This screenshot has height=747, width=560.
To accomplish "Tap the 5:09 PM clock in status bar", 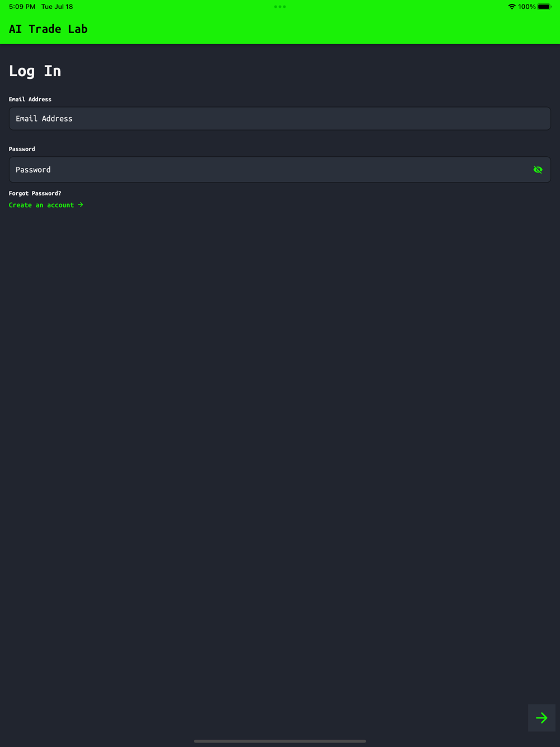I will [22, 7].
